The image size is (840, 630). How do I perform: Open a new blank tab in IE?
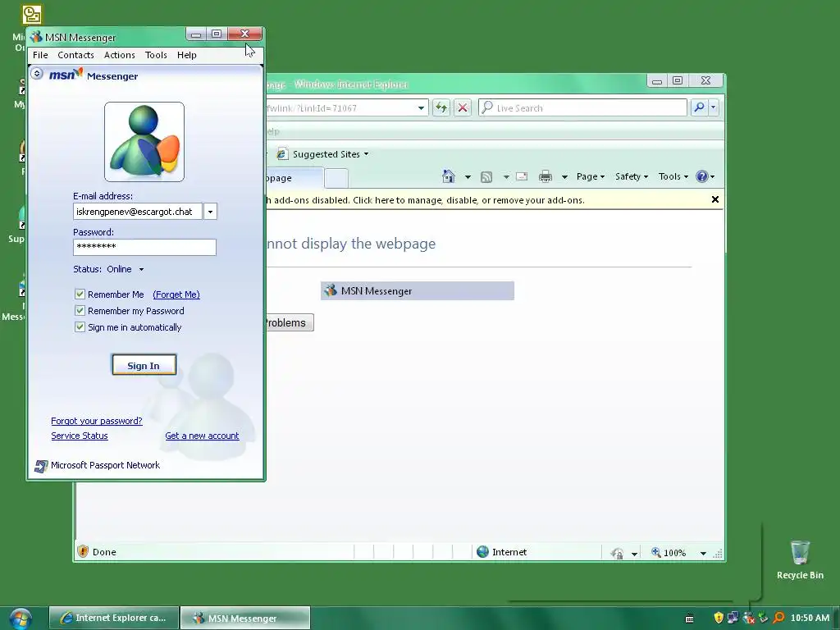coord(336,178)
